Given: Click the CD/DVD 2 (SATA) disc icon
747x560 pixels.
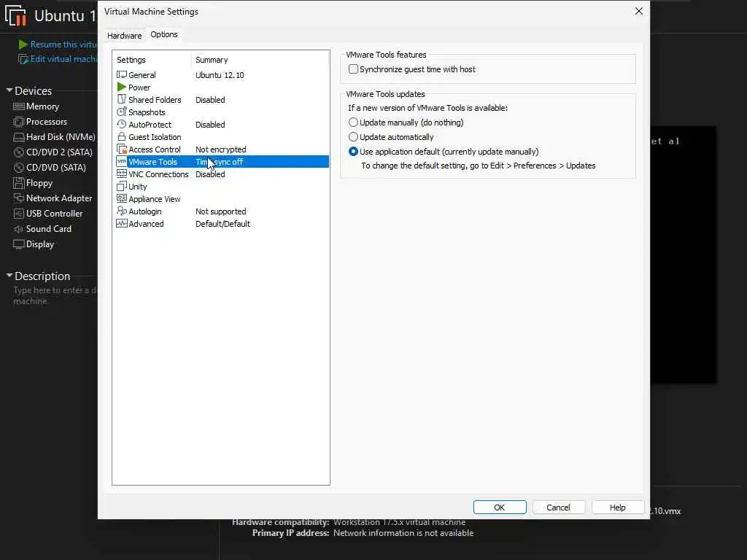Looking at the screenshot, I should point(18,152).
